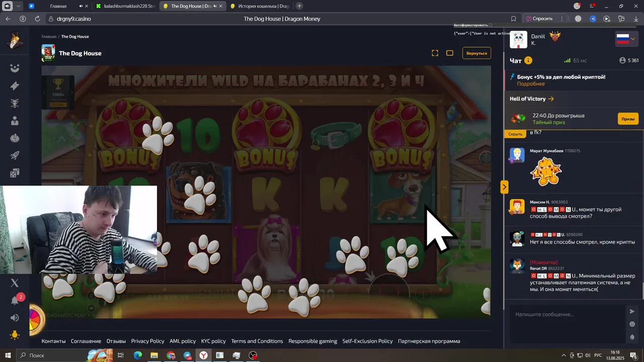Open the ticket promo icon in the left sidebar
644x362 pixels.
click(15, 86)
